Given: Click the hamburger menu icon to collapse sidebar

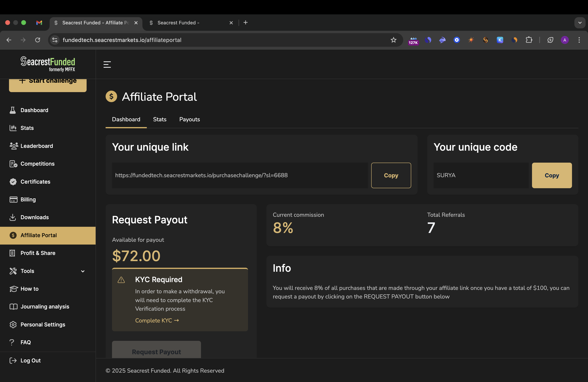Looking at the screenshot, I should click(107, 64).
